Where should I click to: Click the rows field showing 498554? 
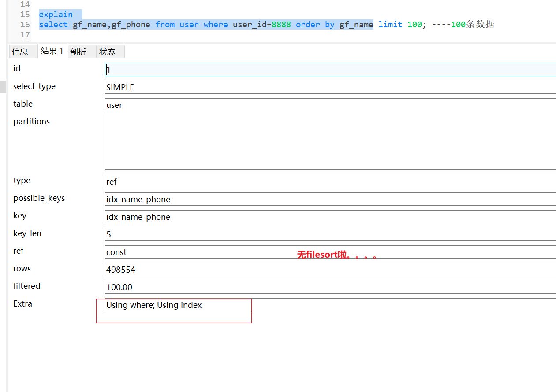pos(330,270)
